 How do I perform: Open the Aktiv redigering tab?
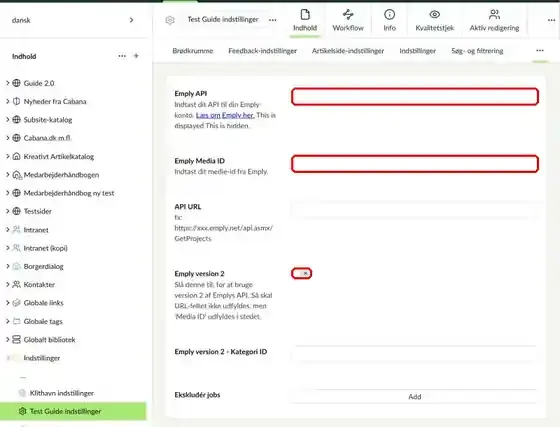pos(494,20)
